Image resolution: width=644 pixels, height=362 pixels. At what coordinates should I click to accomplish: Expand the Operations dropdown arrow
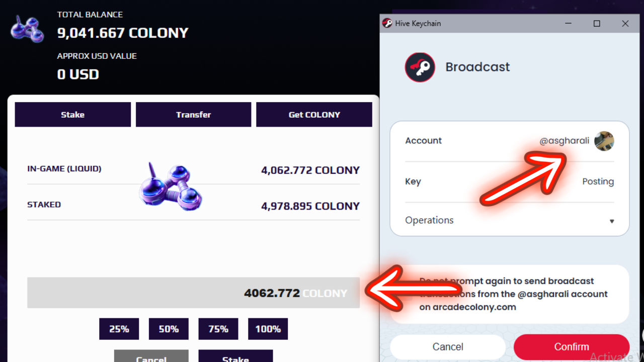click(612, 221)
